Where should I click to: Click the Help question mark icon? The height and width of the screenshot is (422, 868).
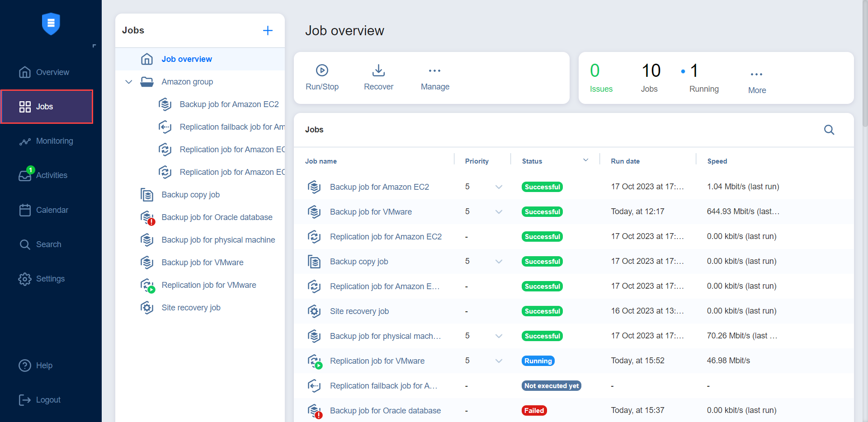pyautogui.click(x=24, y=366)
